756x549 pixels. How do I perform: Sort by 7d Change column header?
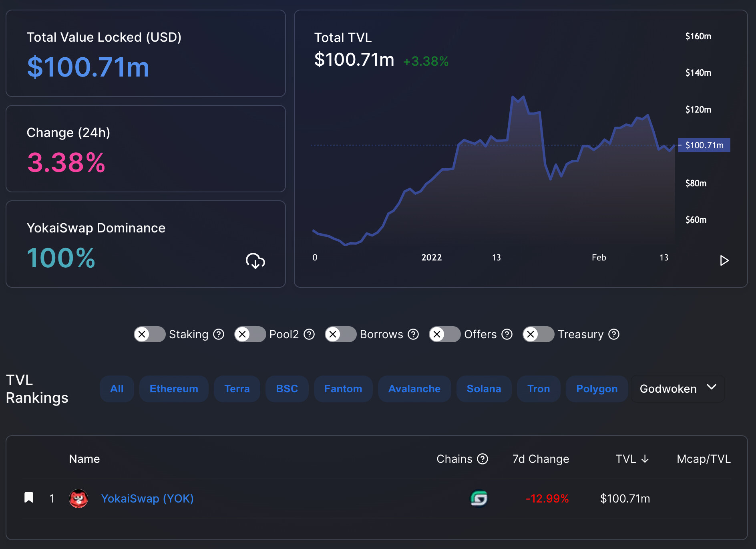click(541, 459)
